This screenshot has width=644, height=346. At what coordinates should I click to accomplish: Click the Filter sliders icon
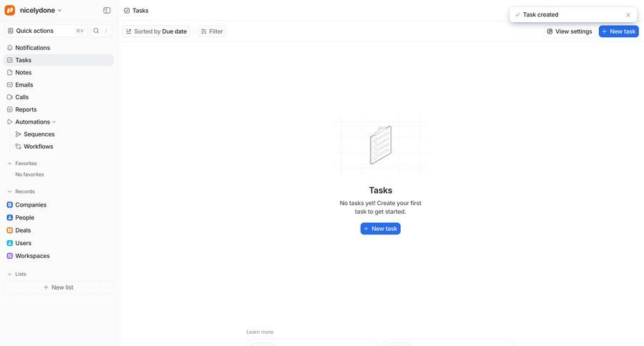coord(204,31)
